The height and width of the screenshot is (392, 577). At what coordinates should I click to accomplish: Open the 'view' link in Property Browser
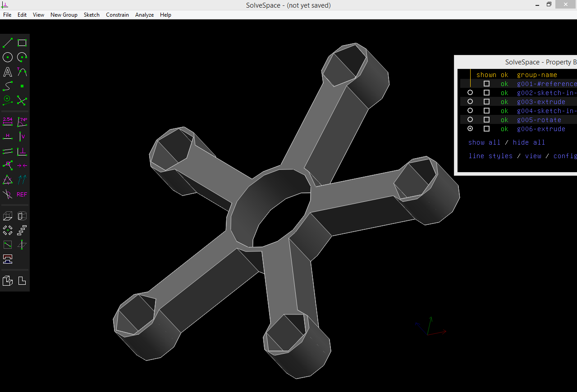(533, 156)
